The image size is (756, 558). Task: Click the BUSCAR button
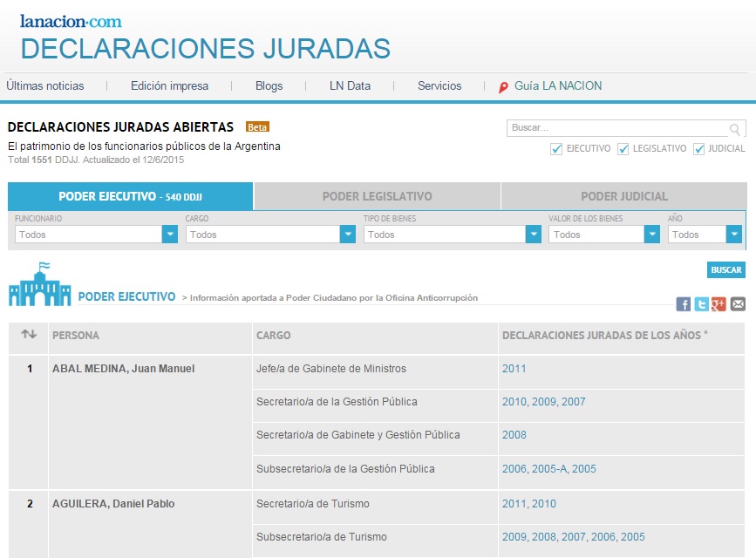(726, 269)
